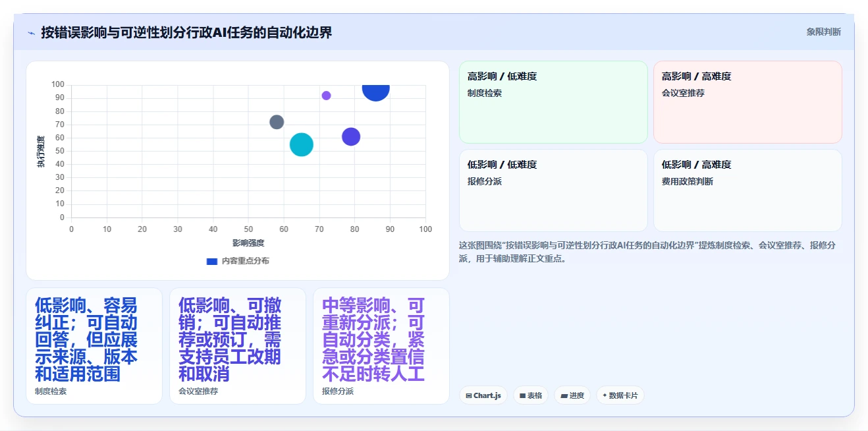
Task: Click the 制度检索 text in the green quadrant
Action: click(x=485, y=93)
